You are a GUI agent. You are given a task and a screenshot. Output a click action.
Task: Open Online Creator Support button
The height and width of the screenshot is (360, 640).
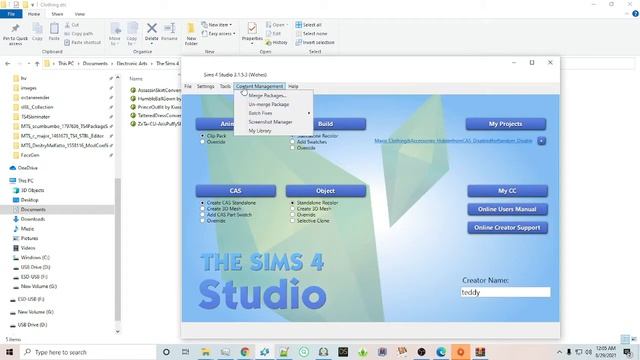pos(507,227)
